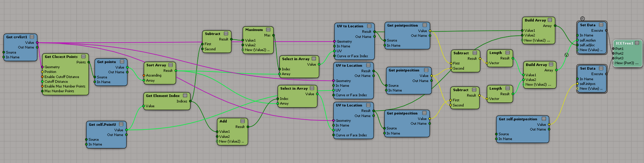
Task: Open header icon of middle UV to Location node
Action: (x=368, y=65)
